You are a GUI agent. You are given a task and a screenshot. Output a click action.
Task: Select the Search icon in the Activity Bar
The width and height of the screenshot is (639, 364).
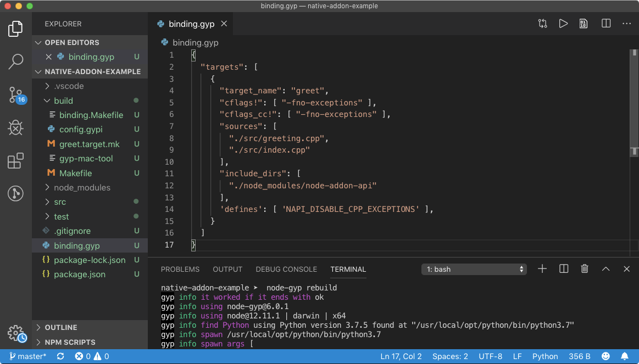tap(16, 61)
